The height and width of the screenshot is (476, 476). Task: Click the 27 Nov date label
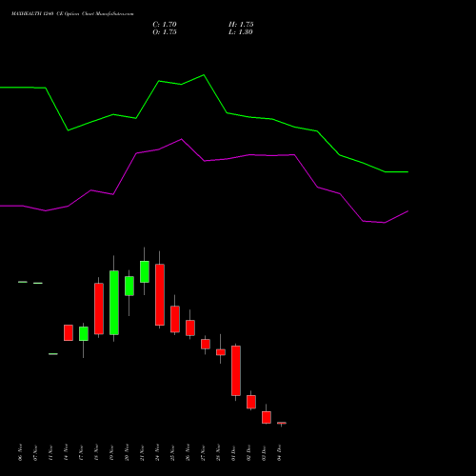coord(203,452)
